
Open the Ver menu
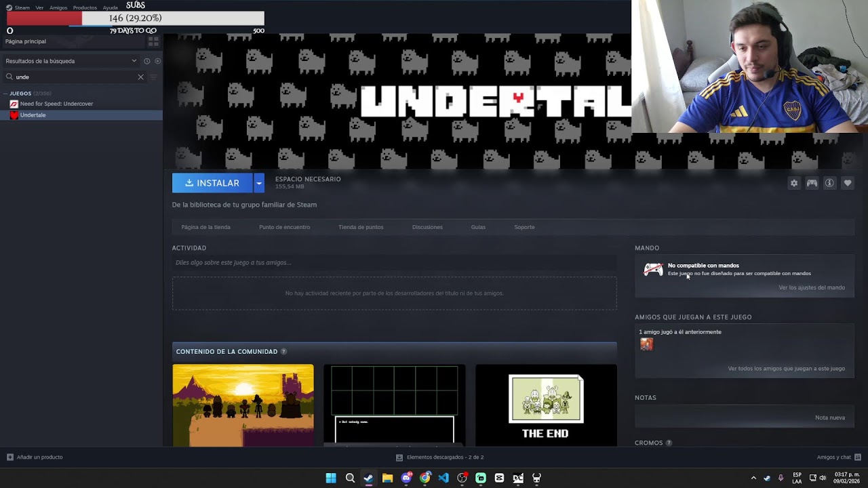(x=39, y=7)
